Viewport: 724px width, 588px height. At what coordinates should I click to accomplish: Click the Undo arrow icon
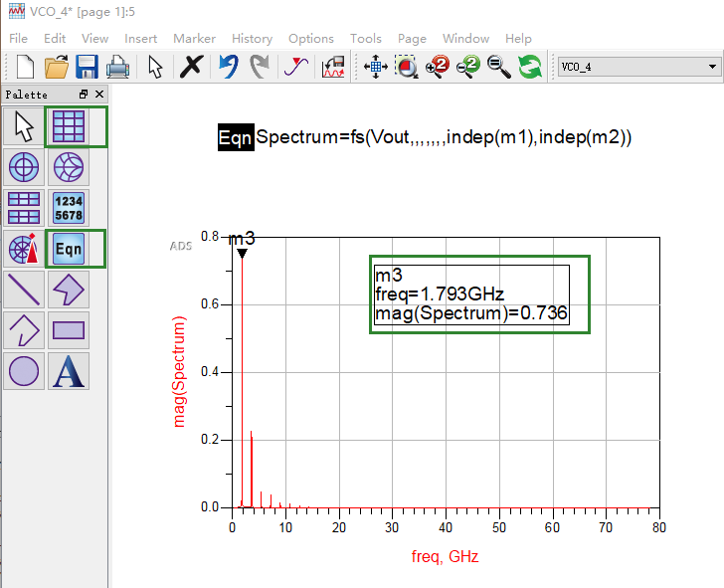[x=229, y=67]
